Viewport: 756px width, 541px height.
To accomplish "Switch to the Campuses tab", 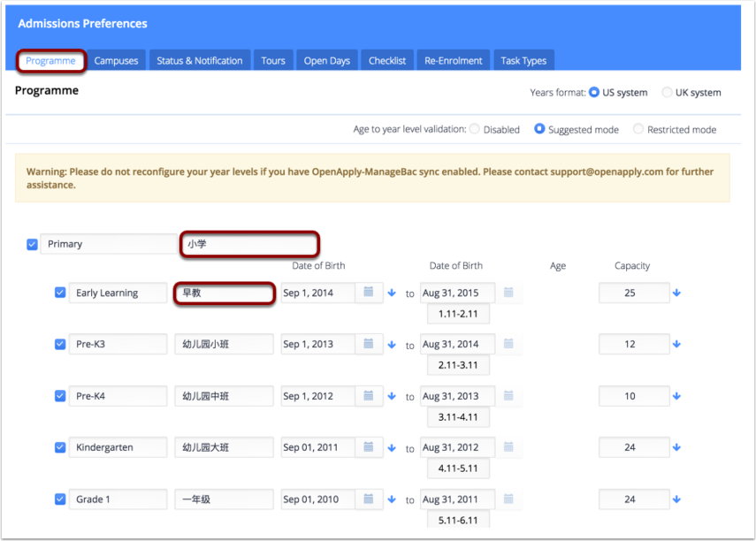I will point(117,61).
